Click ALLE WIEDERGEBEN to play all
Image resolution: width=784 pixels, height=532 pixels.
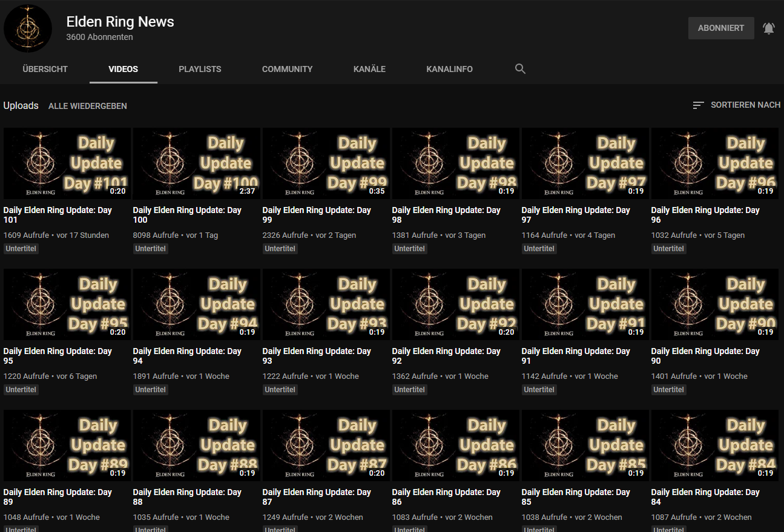(x=88, y=106)
